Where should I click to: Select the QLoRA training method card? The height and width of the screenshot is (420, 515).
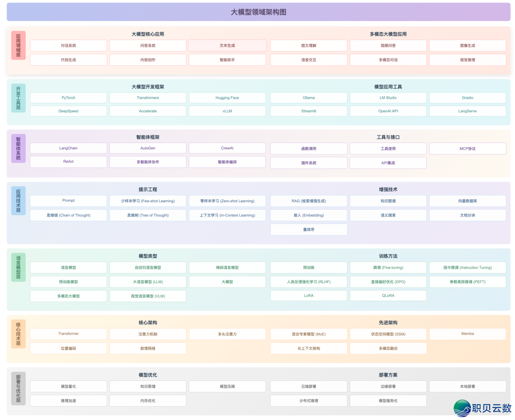click(388, 296)
